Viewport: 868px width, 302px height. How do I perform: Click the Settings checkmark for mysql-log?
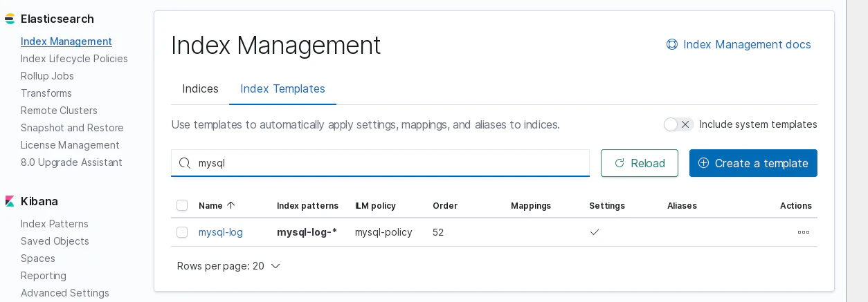click(x=595, y=232)
